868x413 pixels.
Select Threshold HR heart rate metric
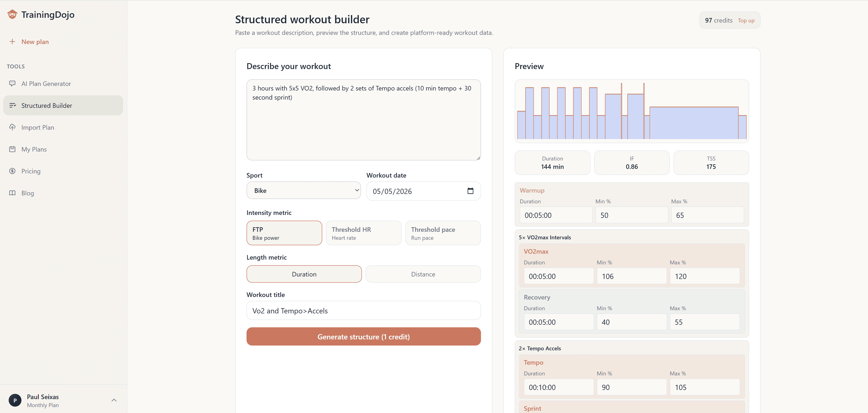click(x=363, y=233)
